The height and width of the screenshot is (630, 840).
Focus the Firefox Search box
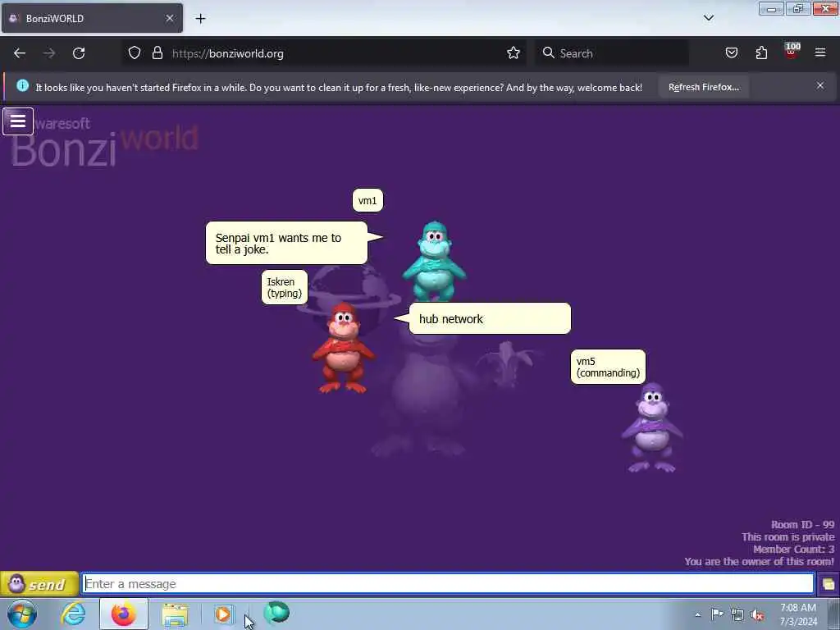point(612,53)
